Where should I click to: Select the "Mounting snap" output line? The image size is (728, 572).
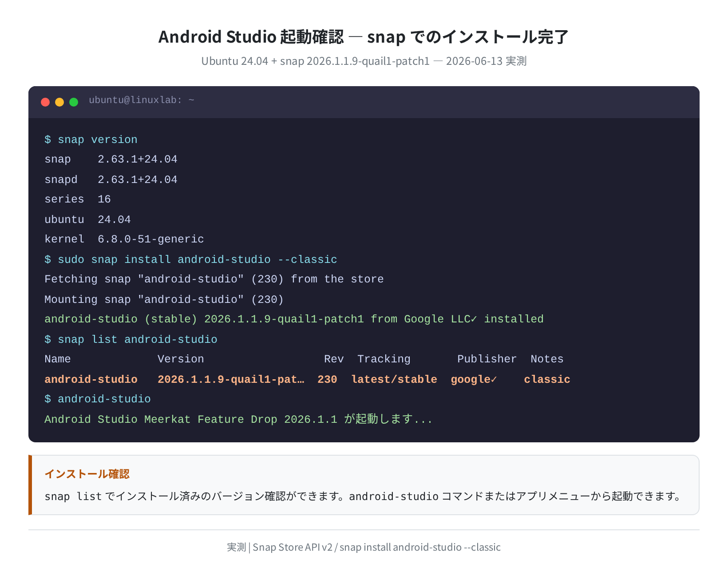point(164,299)
